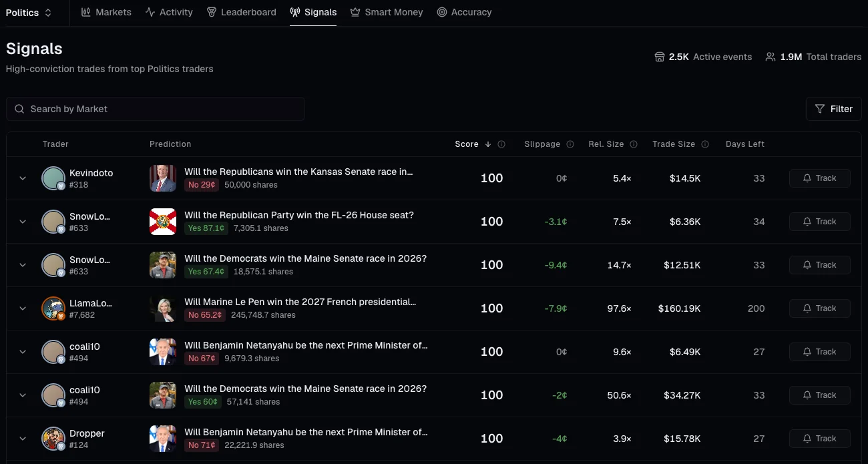
Task: Expand the Kevindoto signal row
Action: tap(23, 178)
